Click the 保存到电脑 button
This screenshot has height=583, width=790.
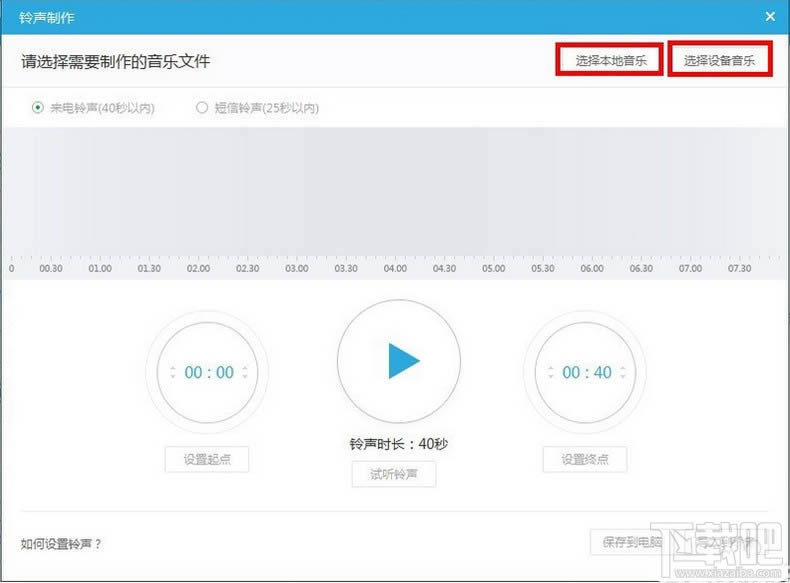coord(632,542)
